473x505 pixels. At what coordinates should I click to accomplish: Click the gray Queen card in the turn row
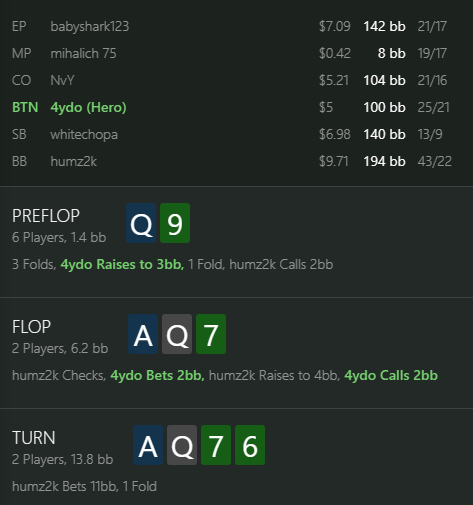tap(182, 445)
